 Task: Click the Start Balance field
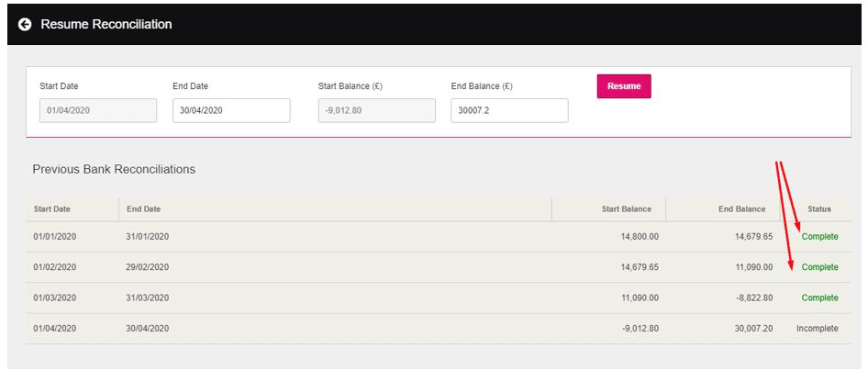[x=376, y=110]
